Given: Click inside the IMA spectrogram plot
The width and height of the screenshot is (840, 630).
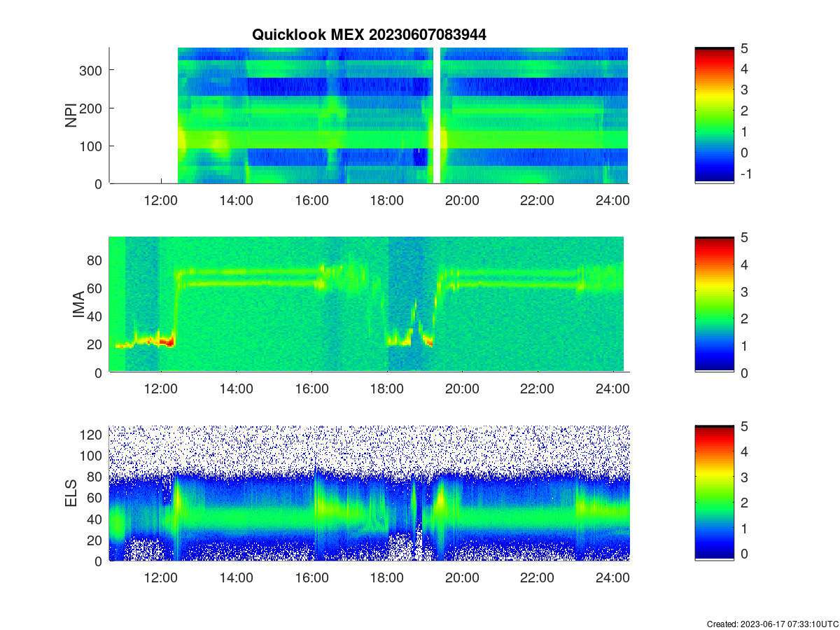Looking at the screenshot, I should coord(369,304).
